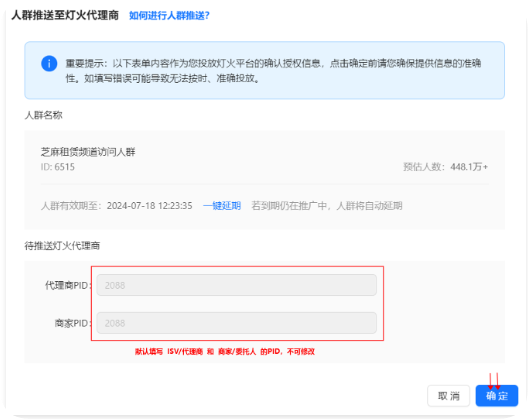The image size is (528, 419).
Task: Click the 待推送灯火代理商 section label
Action: pyautogui.click(x=62, y=246)
